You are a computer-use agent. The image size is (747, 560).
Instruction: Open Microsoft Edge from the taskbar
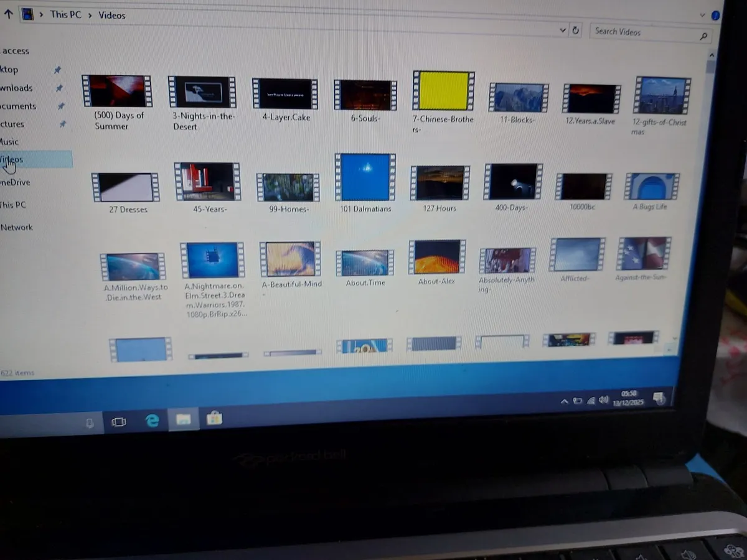[151, 420]
